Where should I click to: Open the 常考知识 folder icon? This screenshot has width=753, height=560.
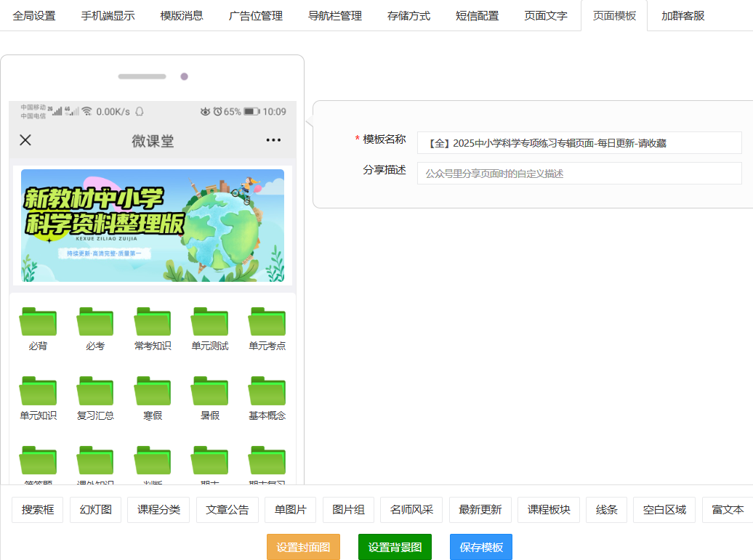(153, 322)
